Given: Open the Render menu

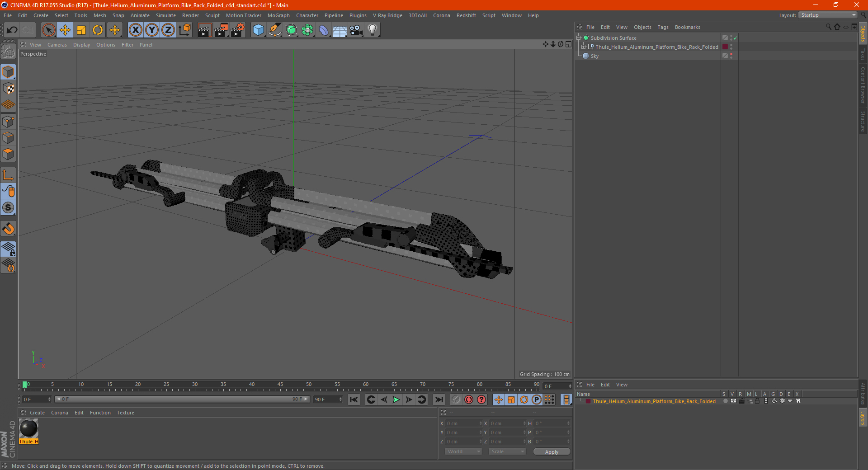Looking at the screenshot, I should click(190, 15).
